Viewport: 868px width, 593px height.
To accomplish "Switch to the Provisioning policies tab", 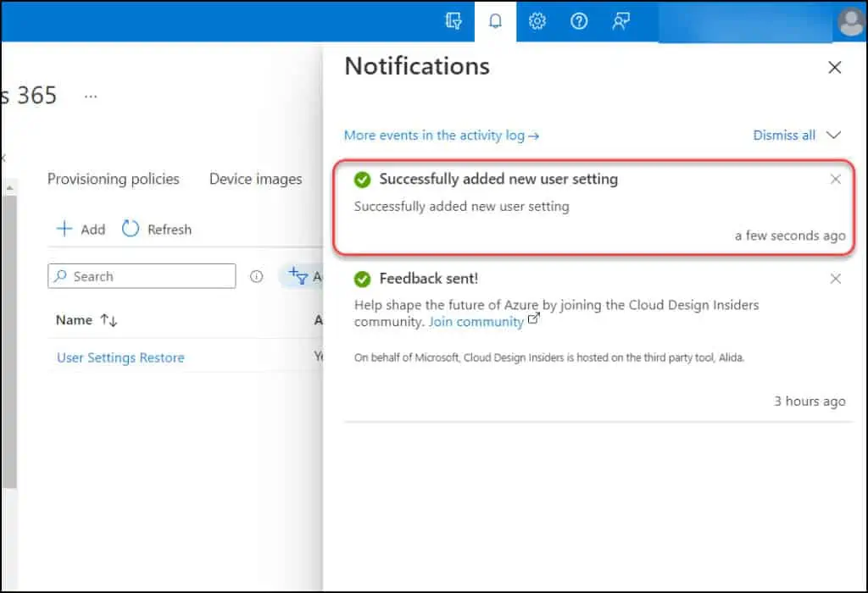I will 114,179.
